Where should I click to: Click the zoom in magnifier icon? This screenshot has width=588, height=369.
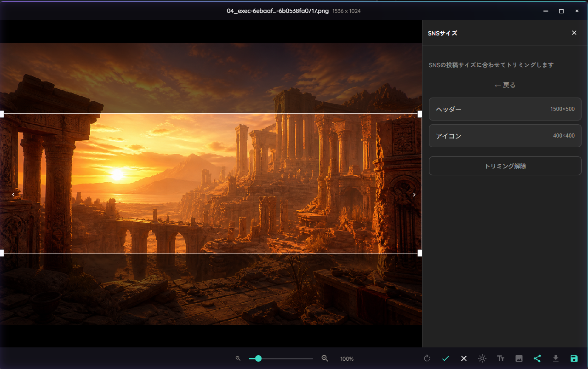click(325, 358)
